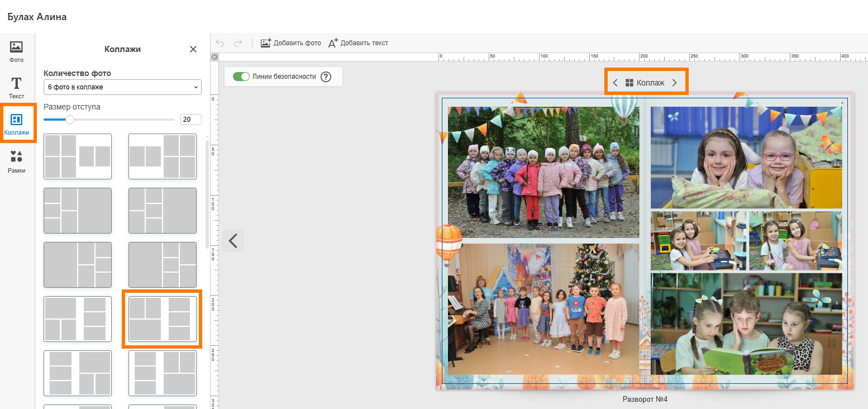The width and height of the screenshot is (868, 409).
Task: Switch to the next collage layout arrow
Action: click(674, 83)
